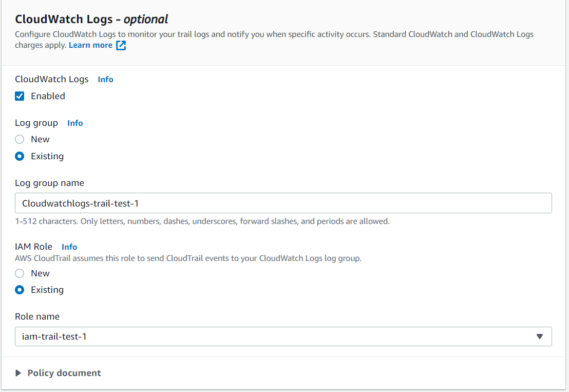The width and height of the screenshot is (569, 392).
Task: Open Info link next to IAM Role
Action: (x=69, y=247)
